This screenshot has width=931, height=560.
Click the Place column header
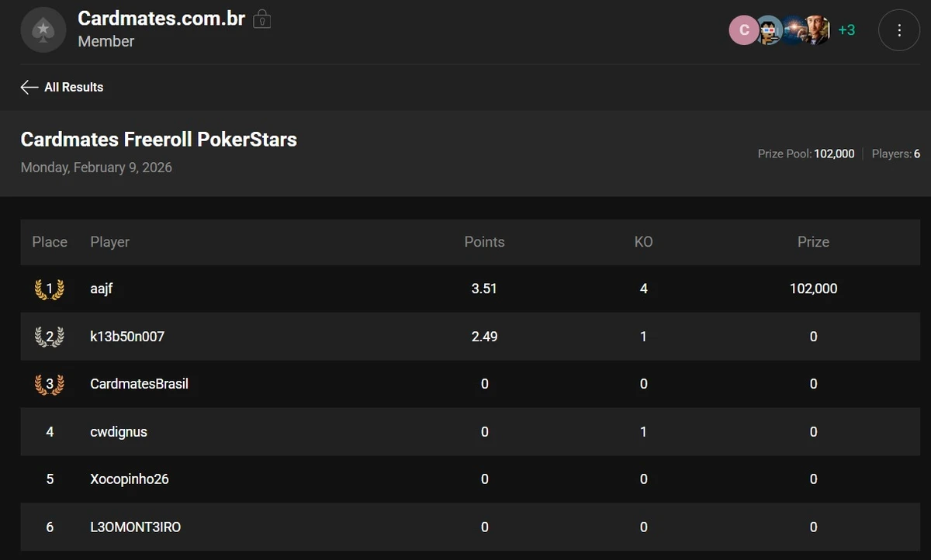(50, 242)
